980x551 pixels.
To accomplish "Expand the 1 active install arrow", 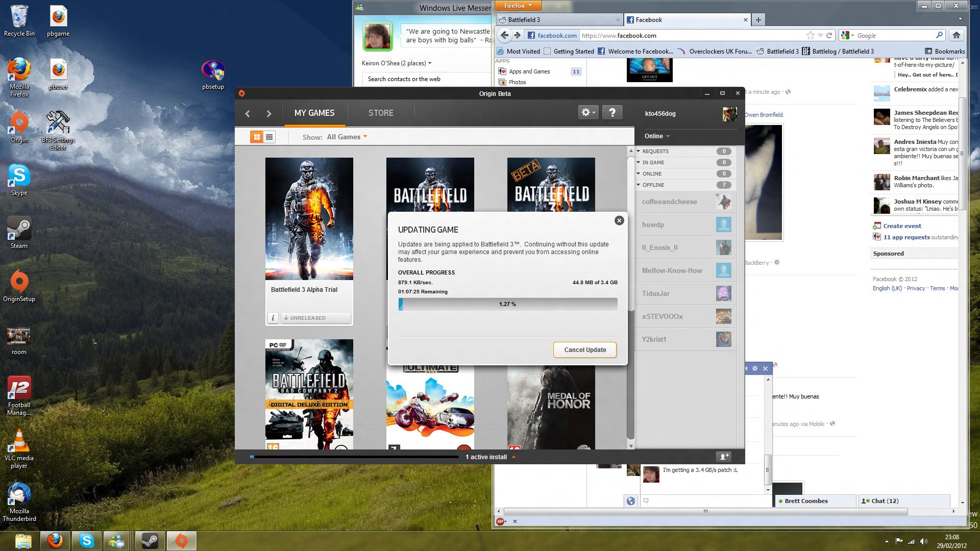I will point(513,457).
